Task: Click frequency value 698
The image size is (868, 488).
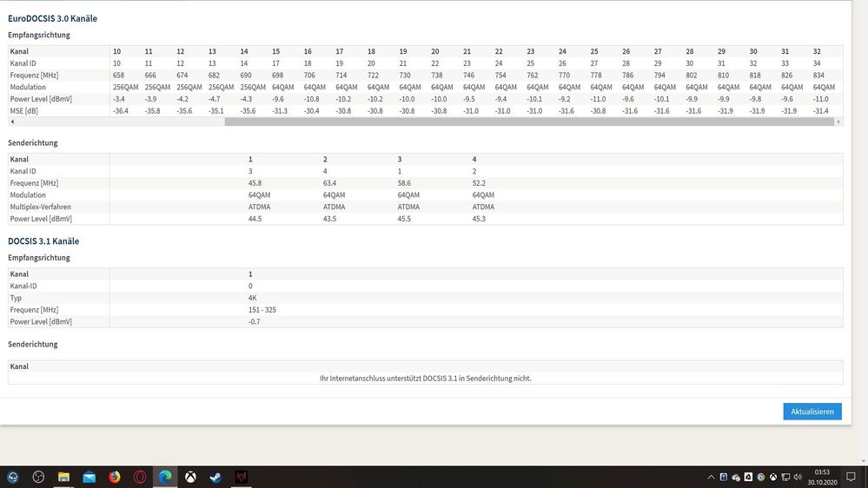Action: [278, 76]
